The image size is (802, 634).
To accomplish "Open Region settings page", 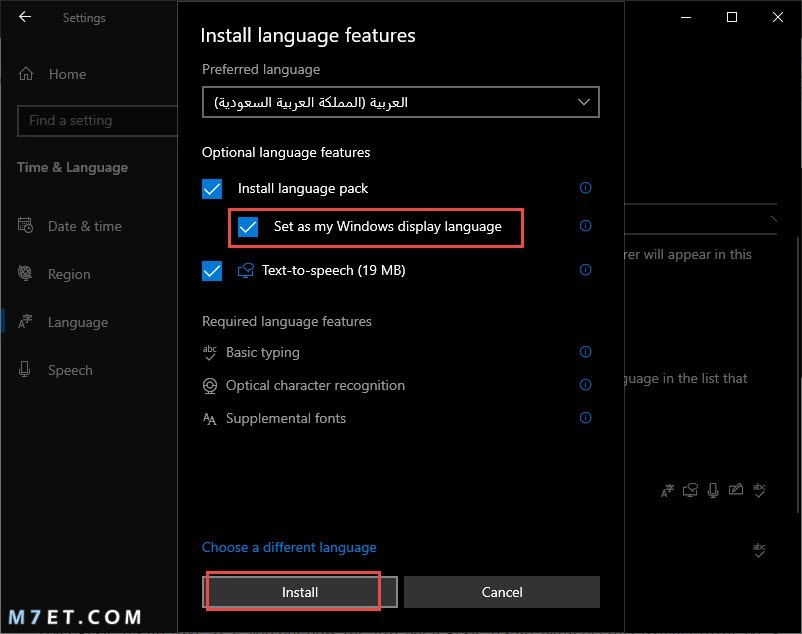I will [69, 274].
